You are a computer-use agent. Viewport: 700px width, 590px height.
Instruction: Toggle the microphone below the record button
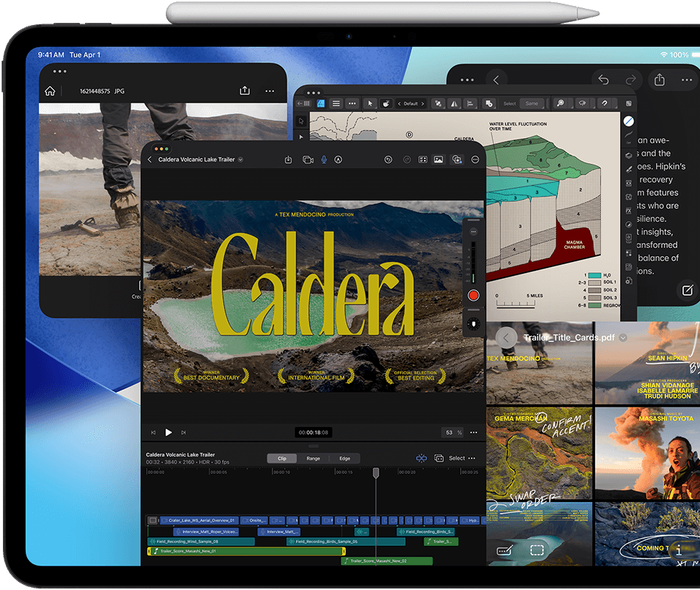click(473, 324)
